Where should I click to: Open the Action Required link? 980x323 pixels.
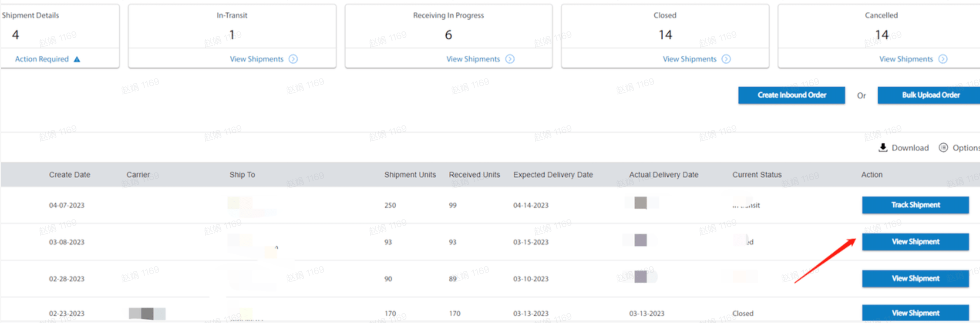pos(42,59)
